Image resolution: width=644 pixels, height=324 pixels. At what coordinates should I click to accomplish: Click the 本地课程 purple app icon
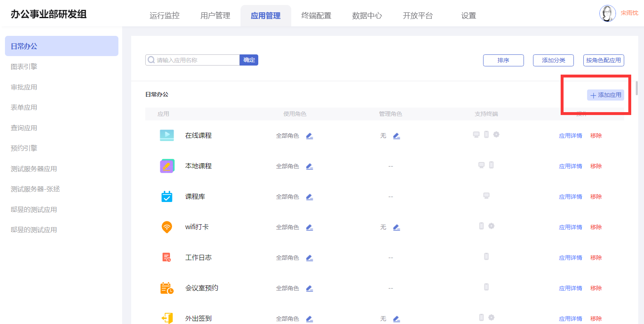coord(167,166)
